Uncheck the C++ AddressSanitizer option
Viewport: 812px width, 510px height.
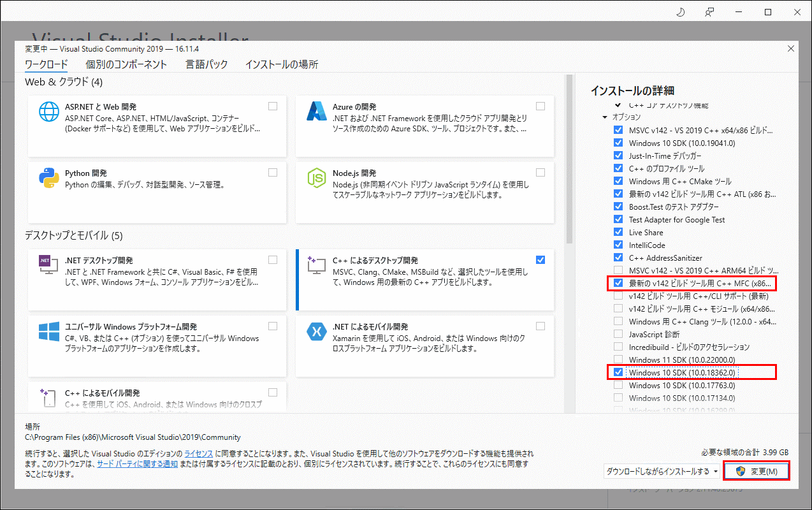(x=618, y=258)
